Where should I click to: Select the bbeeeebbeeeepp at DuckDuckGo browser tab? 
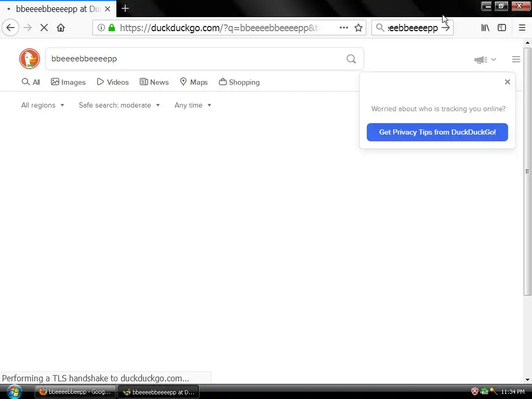[58, 9]
